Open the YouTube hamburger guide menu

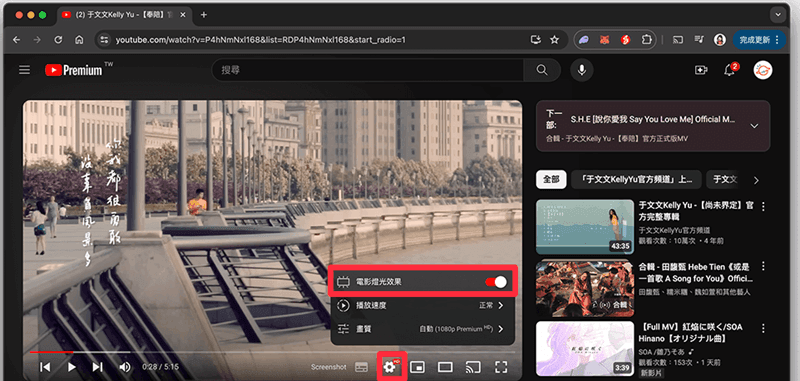click(x=24, y=70)
